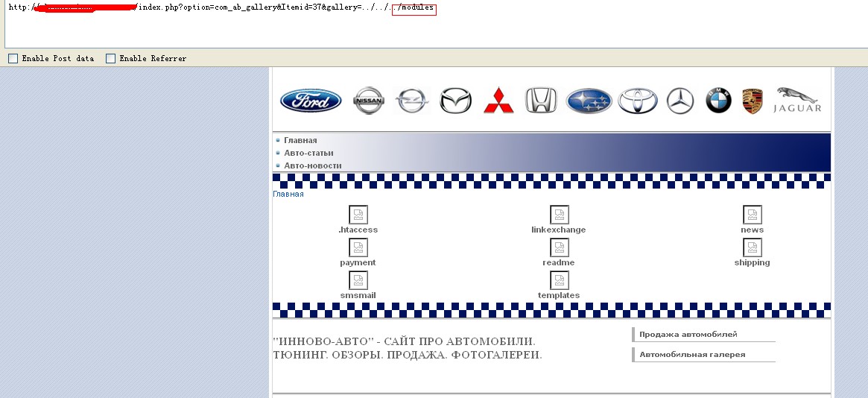The height and width of the screenshot is (398, 868).
Task: Click the Mitsubishi red diamond logo
Action: [x=498, y=101]
